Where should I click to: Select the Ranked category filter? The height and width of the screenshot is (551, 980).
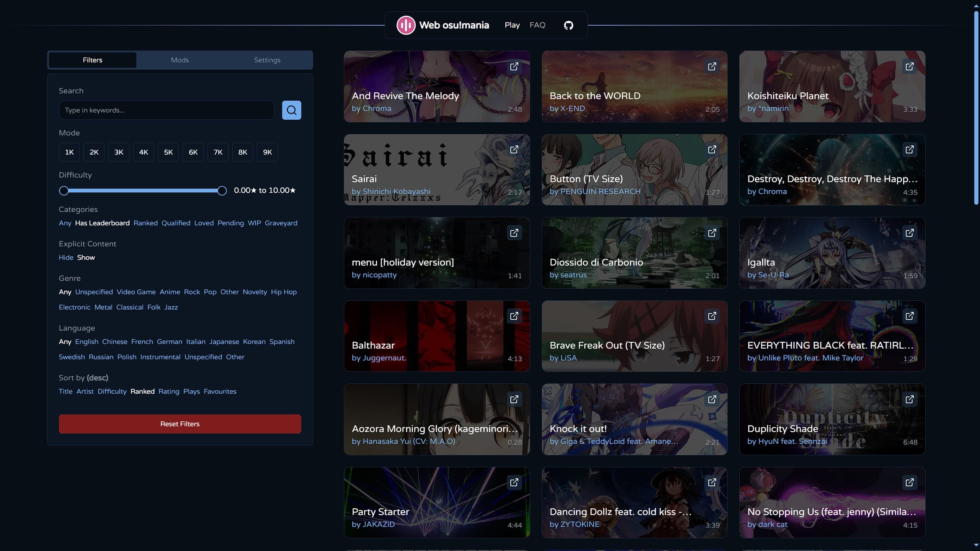coord(145,223)
